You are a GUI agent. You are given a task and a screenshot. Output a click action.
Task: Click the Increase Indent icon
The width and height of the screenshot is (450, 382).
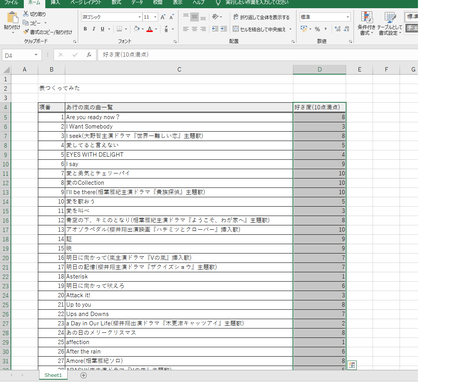click(224, 29)
